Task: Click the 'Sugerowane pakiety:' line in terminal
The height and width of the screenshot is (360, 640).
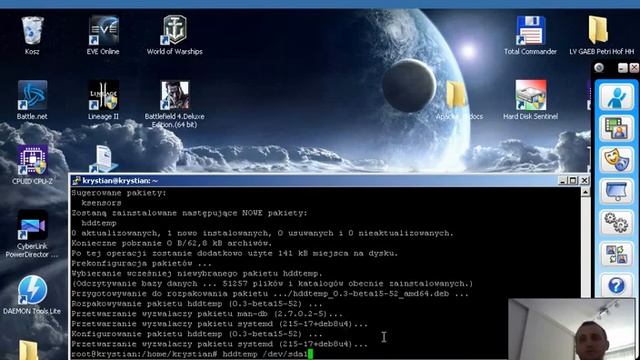Action: [119, 193]
